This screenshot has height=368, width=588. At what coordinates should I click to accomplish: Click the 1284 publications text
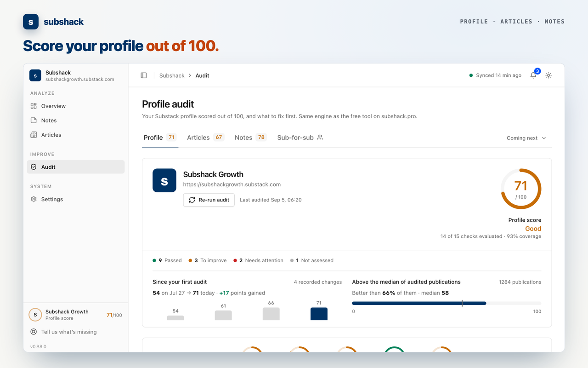[x=520, y=282]
